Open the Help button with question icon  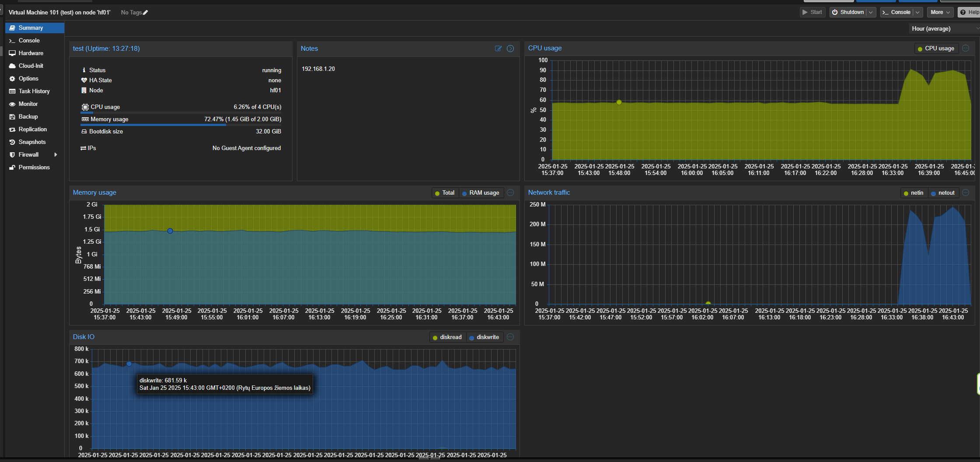(x=969, y=12)
